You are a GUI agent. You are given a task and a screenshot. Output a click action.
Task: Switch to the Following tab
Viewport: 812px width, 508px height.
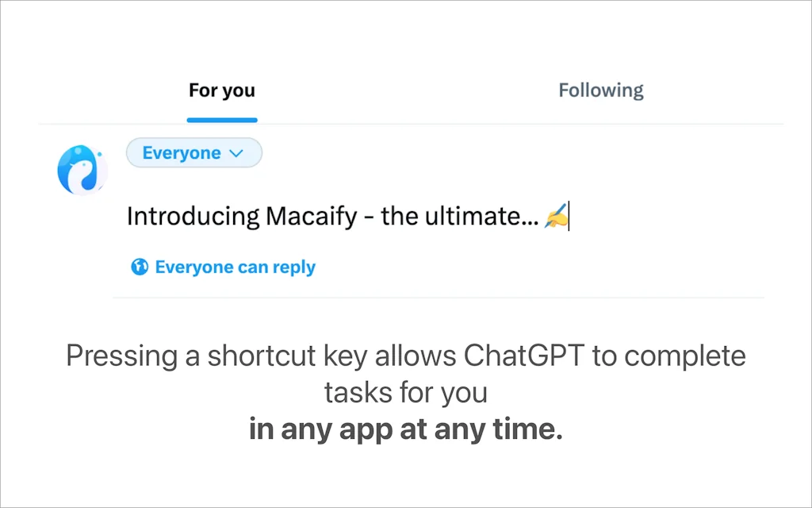pos(600,90)
